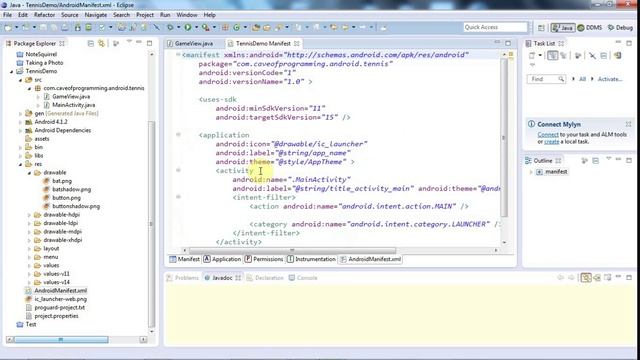Click the All working set link
Screen dimensions: 640x360
click(x=582, y=79)
